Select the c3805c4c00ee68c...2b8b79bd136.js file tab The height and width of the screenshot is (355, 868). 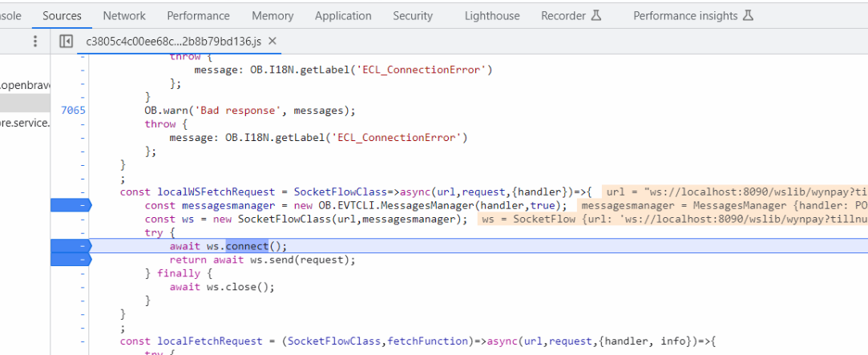click(x=174, y=42)
